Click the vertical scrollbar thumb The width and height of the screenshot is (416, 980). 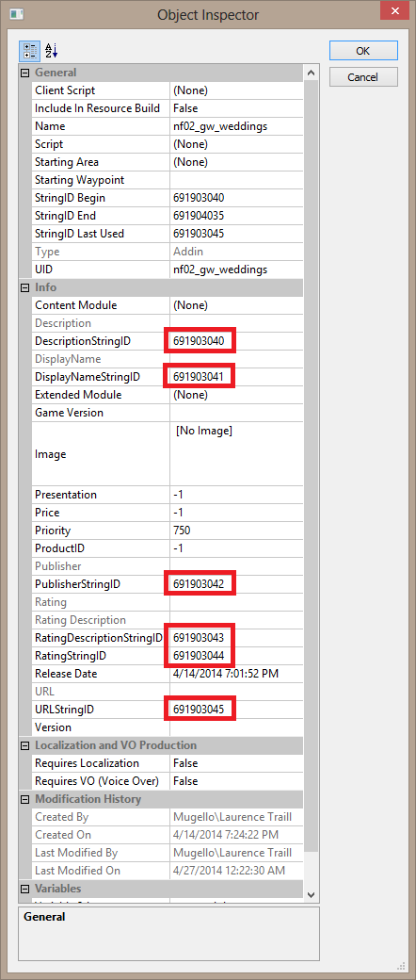point(312,465)
